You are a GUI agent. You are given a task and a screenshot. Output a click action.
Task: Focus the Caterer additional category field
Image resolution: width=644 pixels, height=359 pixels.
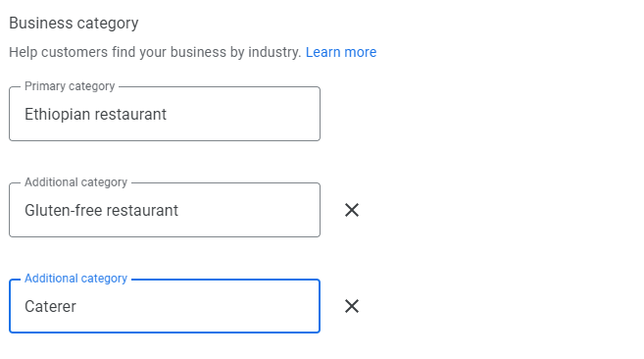coord(165,306)
